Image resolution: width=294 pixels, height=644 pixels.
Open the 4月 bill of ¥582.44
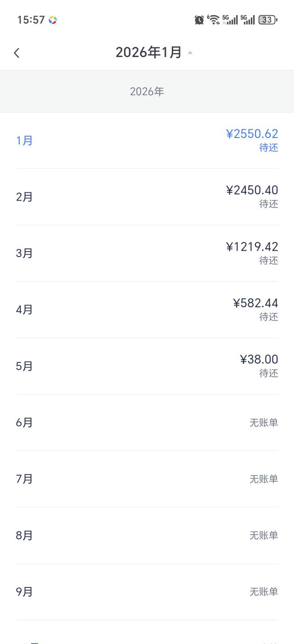click(147, 310)
